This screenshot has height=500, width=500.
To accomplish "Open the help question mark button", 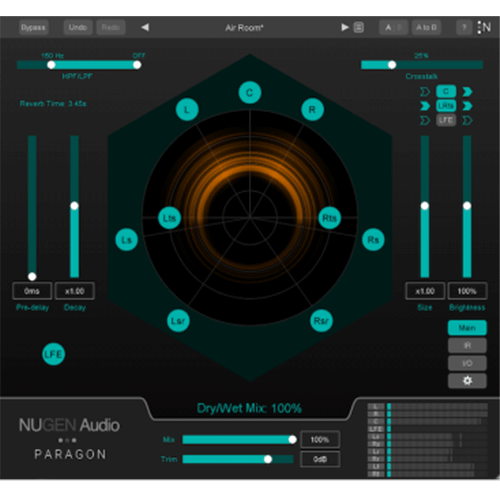I will (464, 27).
